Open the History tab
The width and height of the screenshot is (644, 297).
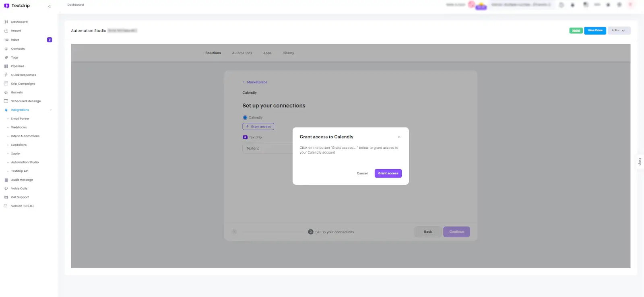(x=288, y=53)
